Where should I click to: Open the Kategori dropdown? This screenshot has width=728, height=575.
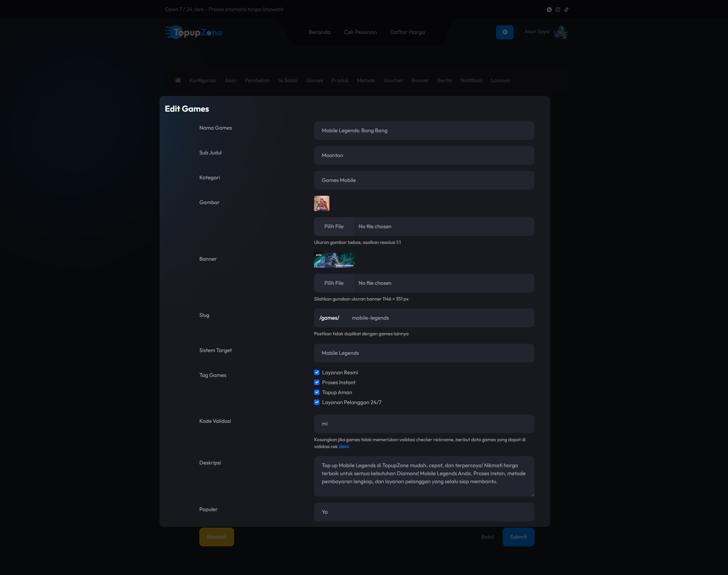click(424, 180)
